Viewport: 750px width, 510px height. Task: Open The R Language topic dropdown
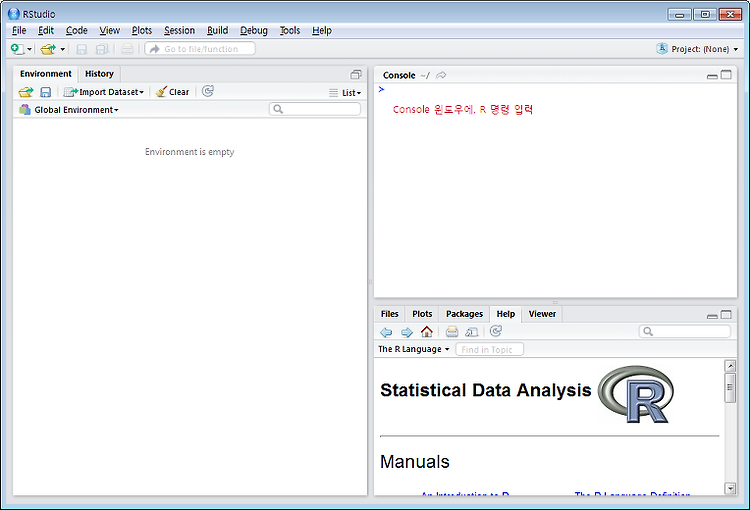[x=414, y=349]
